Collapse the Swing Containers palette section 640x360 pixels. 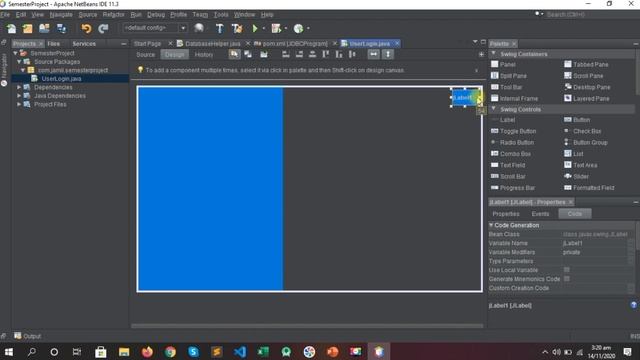pos(493,54)
